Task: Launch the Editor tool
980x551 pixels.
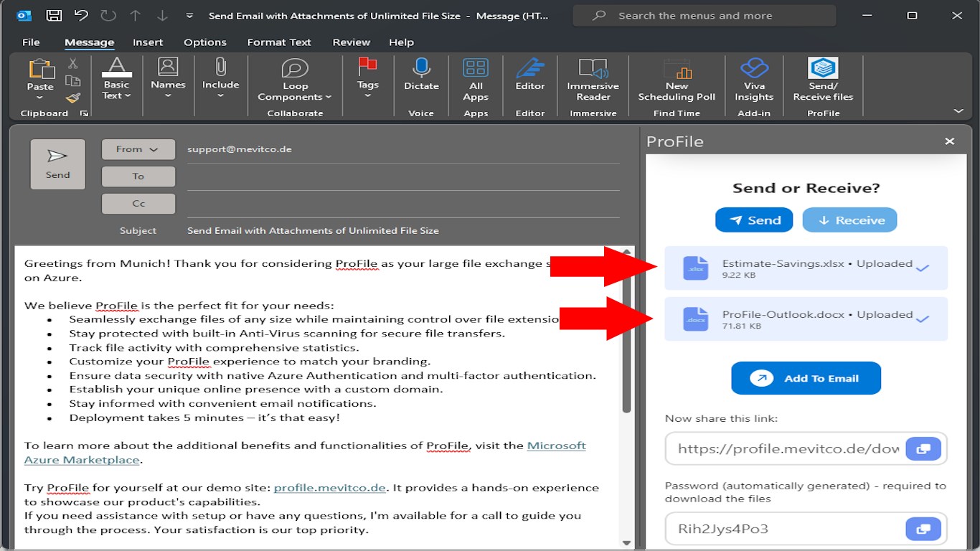Action: (x=530, y=75)
